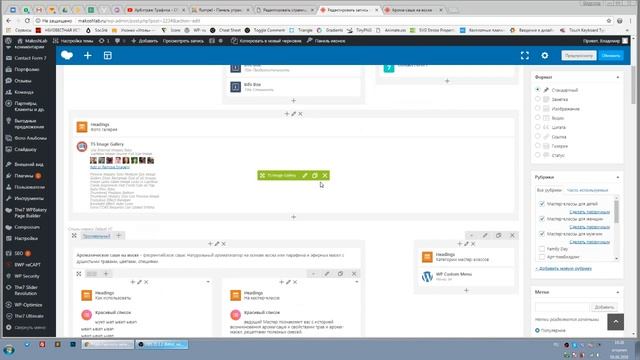640x360 pixels.
Task: Switch to the Все рубрики tab
Action: pos(549,190)
